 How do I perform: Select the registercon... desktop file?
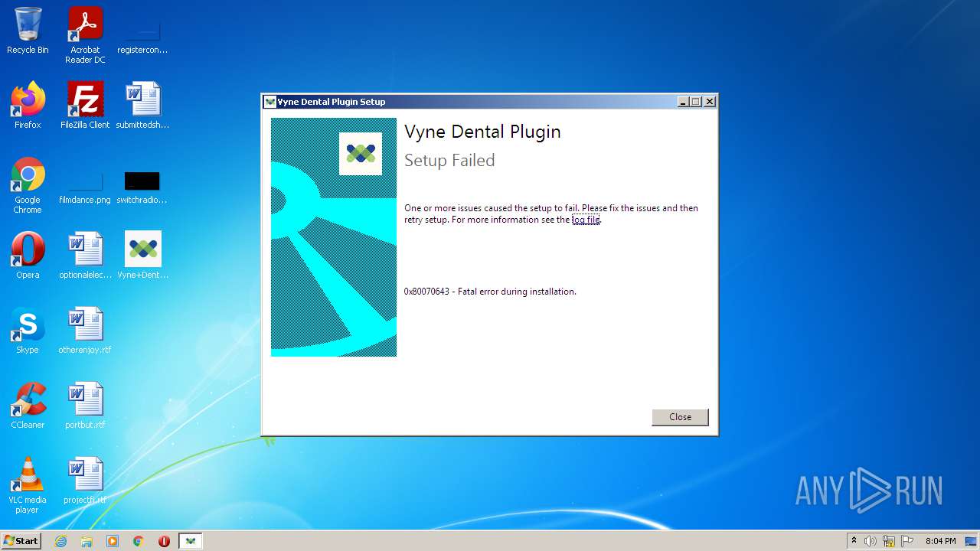142,35
